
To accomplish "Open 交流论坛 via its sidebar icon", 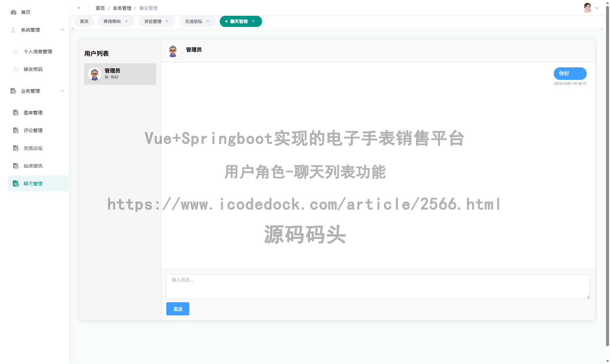I will (x=16, y=148).
